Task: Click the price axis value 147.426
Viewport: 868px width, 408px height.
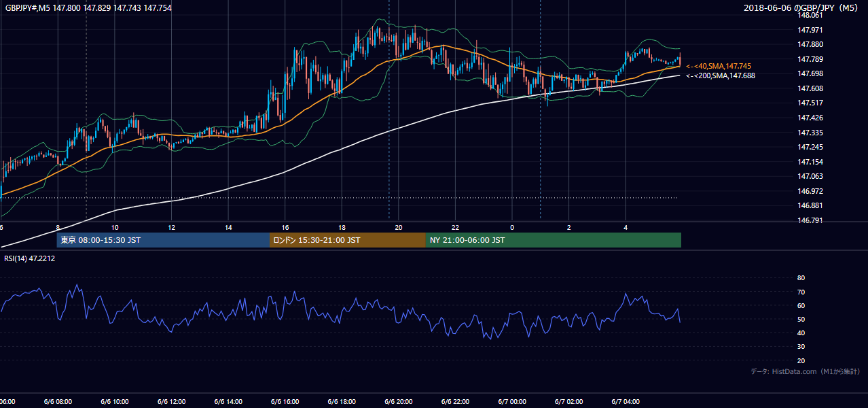Action: 810,118
